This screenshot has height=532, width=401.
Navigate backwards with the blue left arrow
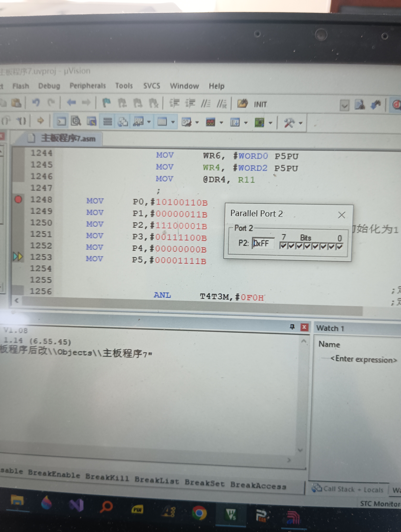[x=71, y=103]
